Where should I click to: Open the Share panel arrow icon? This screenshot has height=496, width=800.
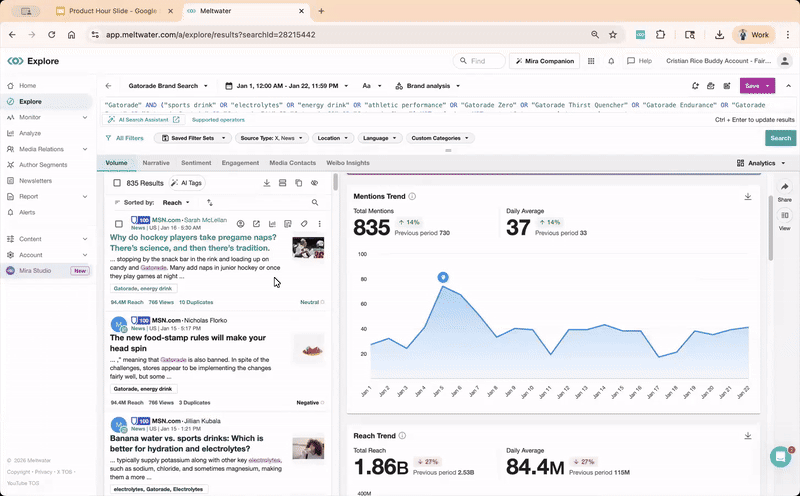(x=784, y=187)
